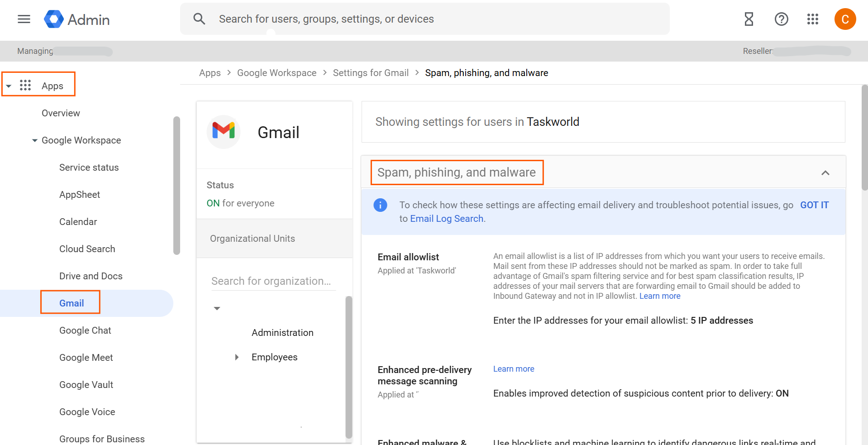The width and height of the screenshot is (868, 445).
Task: Go to Settings for Gmail breadcrumb
Action: [x=371, y=73]
